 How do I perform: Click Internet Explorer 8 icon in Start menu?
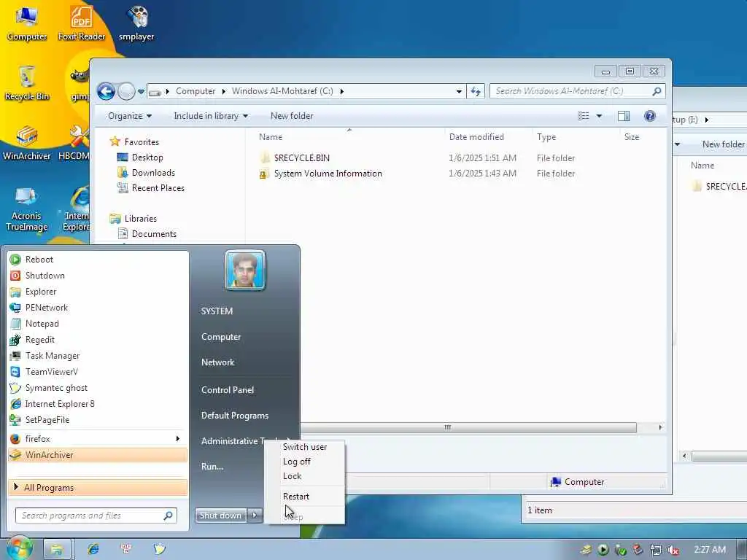[x=15, y=404]
